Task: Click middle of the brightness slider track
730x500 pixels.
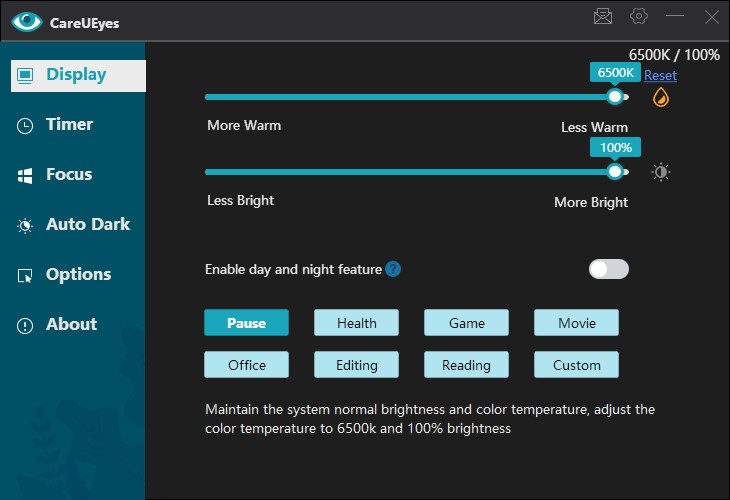Action: 417,172
